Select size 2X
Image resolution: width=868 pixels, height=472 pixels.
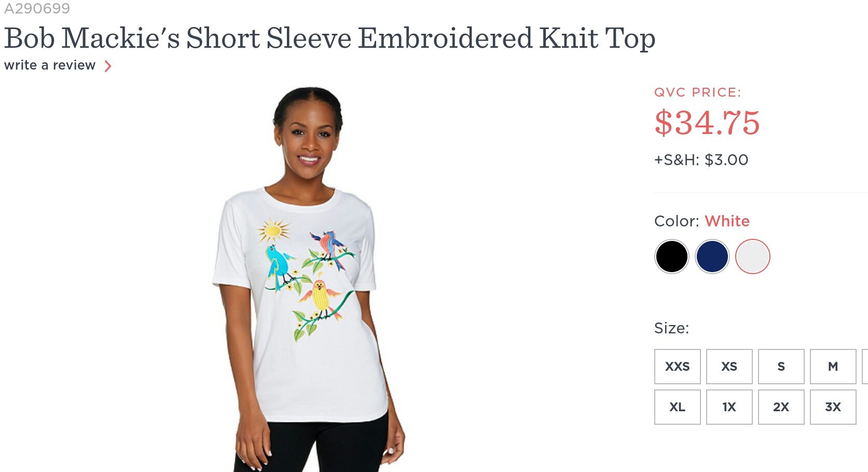point(781,407)
